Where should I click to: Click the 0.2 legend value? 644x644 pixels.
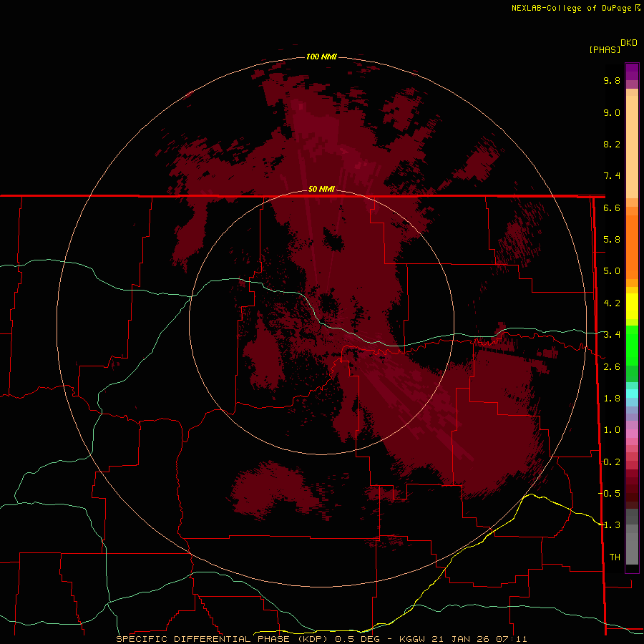(612, 462)
